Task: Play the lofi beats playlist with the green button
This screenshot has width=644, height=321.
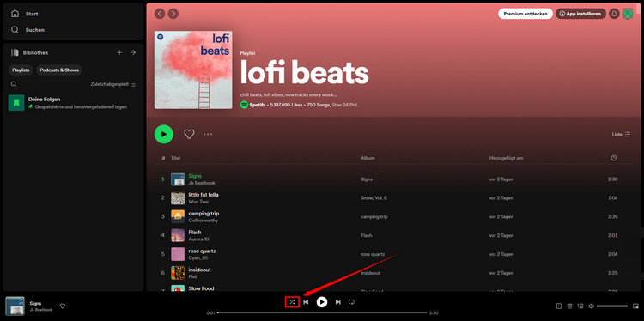Action: point(164,134)
